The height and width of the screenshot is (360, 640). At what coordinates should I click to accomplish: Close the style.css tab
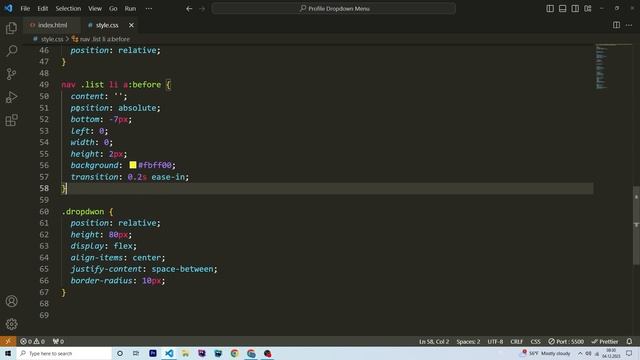131,25
